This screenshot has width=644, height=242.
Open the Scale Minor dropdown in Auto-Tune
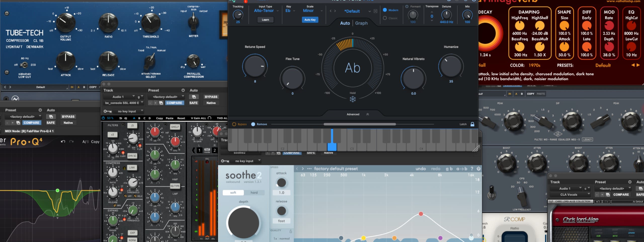click(x=313, y=11)
